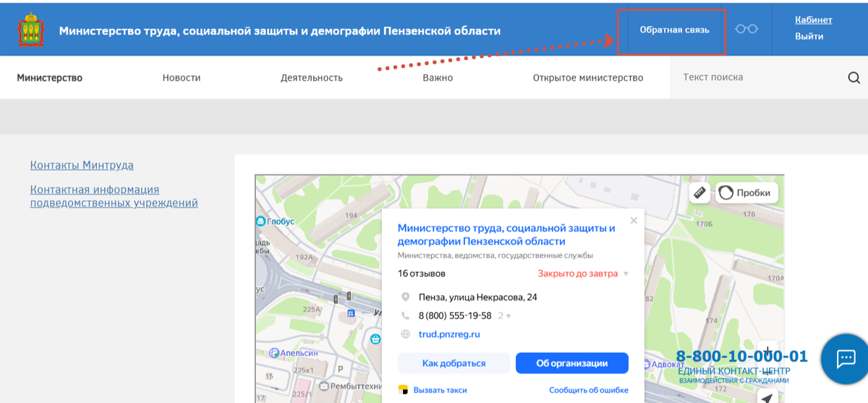Click the Вызвать такси link
Viewport: 868px width, 403px height.
pyautogui.click(x=440, y=390)
